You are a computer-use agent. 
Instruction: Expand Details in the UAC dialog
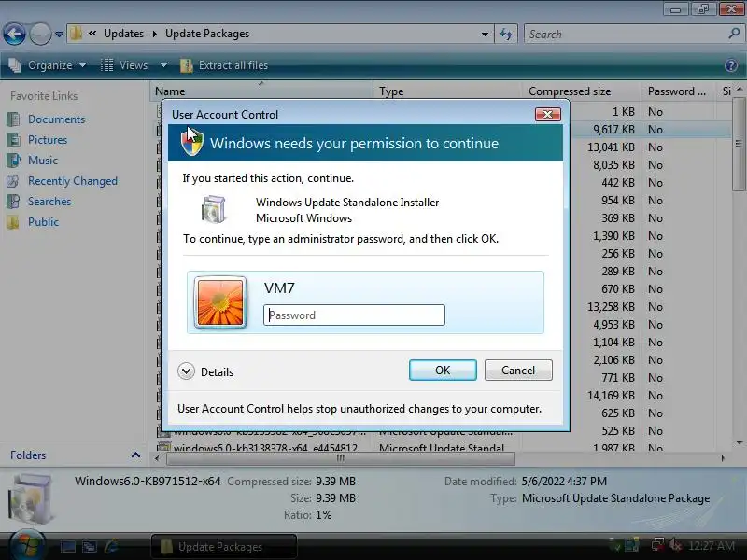(x=205, y=371)
